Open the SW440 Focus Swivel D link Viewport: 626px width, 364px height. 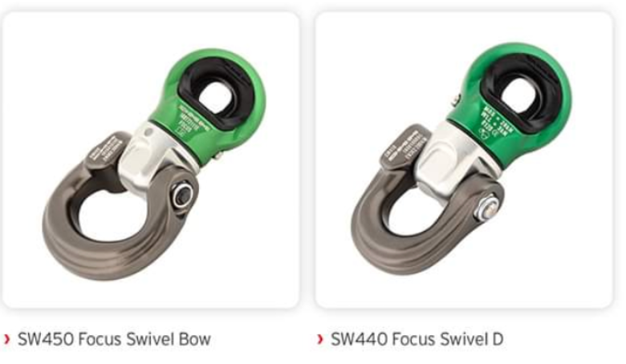(417, 339)
